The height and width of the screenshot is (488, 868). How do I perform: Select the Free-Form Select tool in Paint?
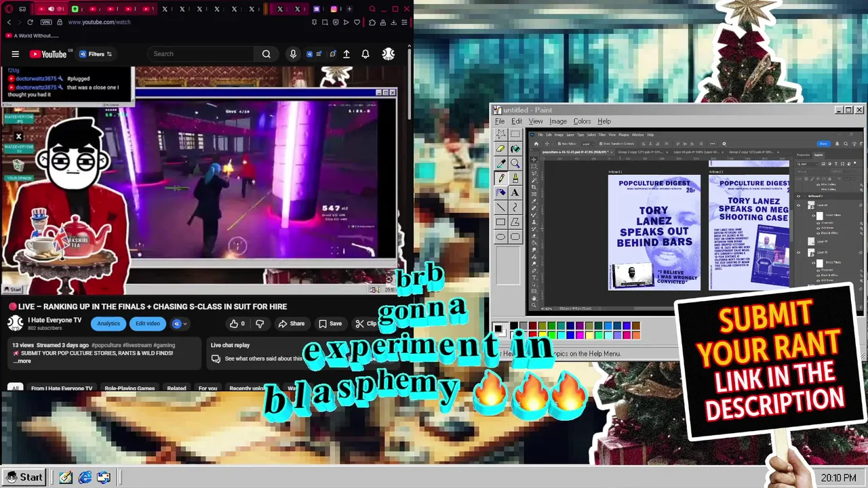click(x=500, y=134)
